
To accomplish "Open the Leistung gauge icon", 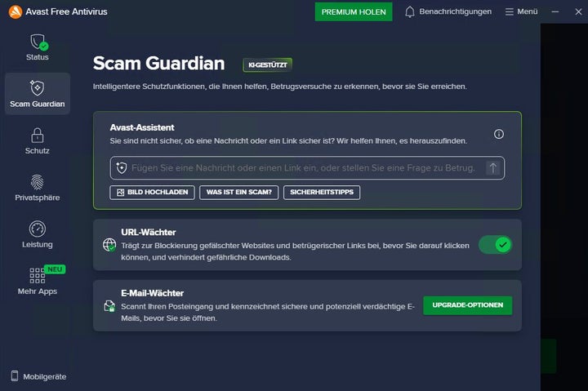I will click(x=38, y=229).
